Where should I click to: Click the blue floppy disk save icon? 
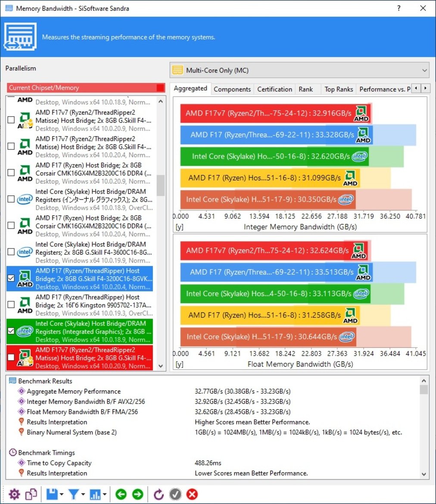52,495
